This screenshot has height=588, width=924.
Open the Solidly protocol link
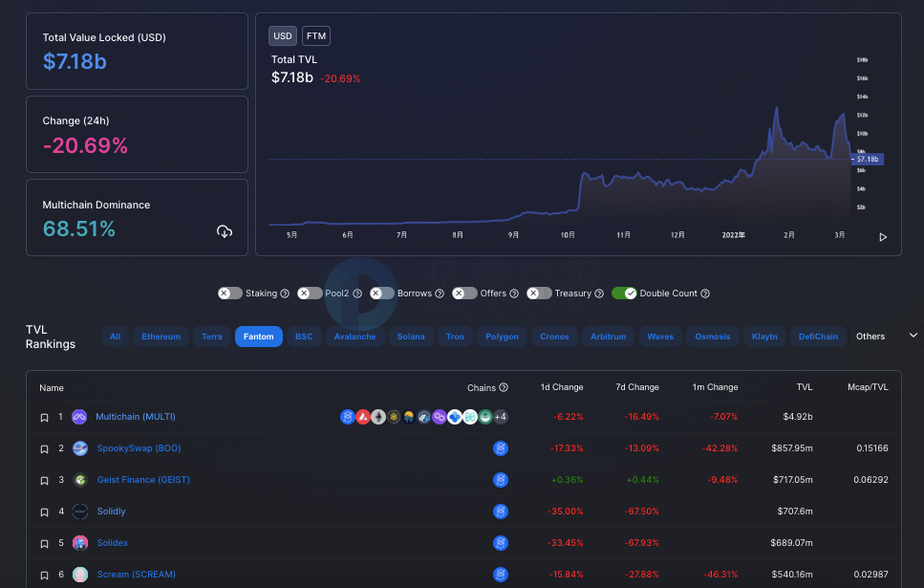[112, 512]
